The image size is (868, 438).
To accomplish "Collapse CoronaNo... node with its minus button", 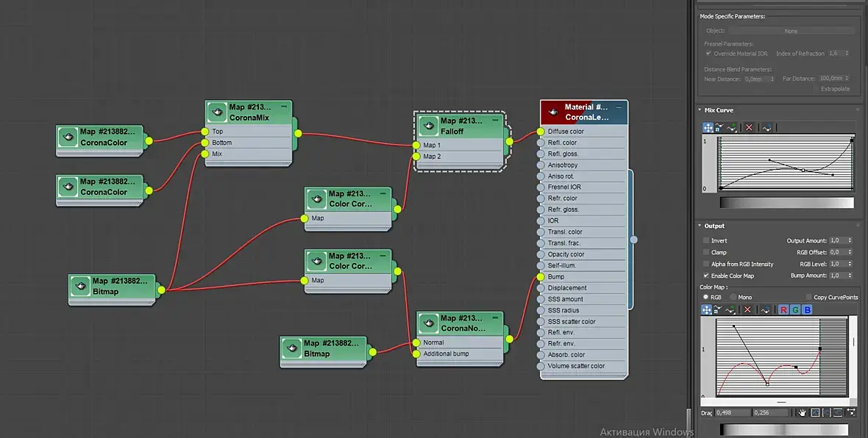I will [x=496, y=317].
